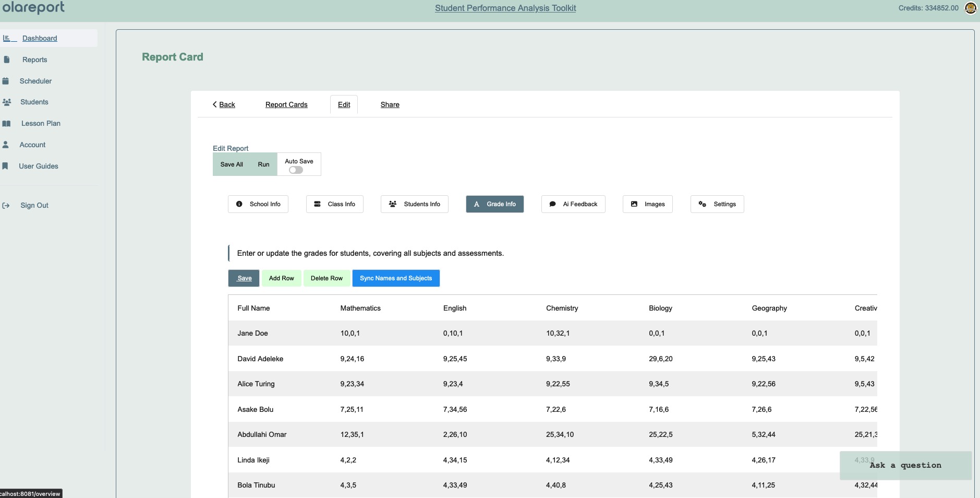Click the Dashboard chart icon in sidebar

(x=7, y=38)
